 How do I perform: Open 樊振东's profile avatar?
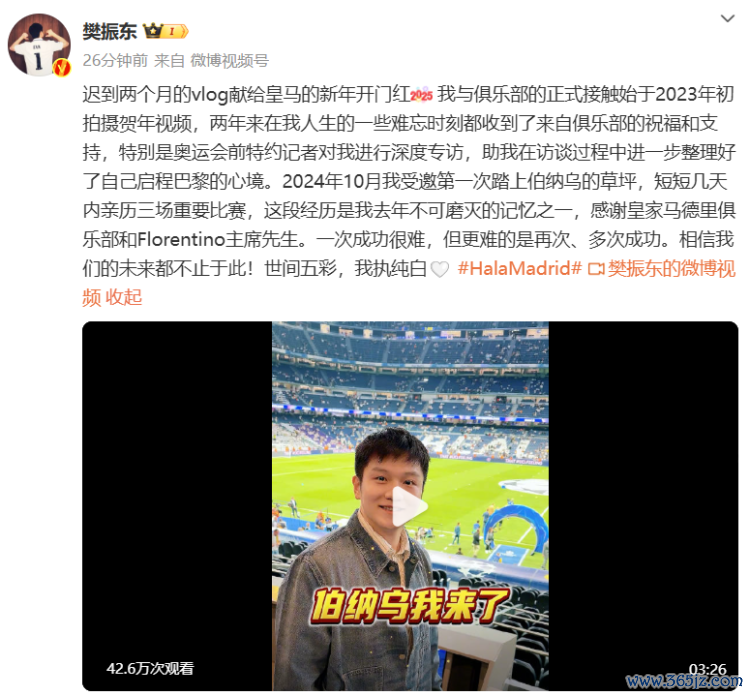[39, 45]
